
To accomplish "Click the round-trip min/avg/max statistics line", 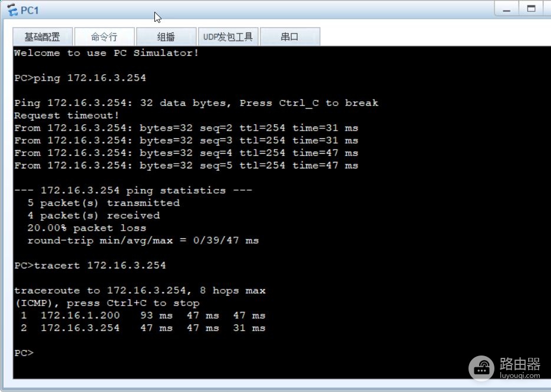I will 143,241.
